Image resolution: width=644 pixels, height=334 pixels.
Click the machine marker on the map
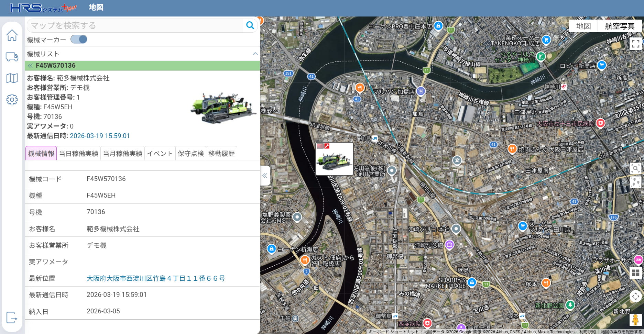(334, 159)
